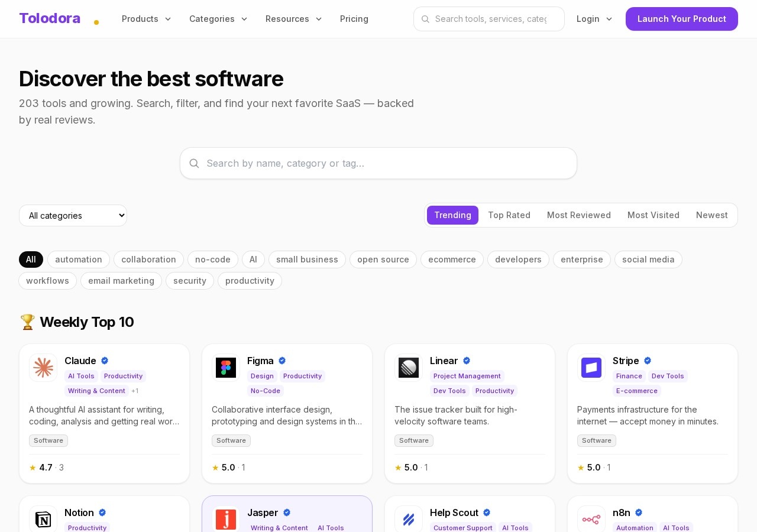The width and height of the screenshot is (757, 532).
Task: Toggle the developers tag filter
Action: point(518,259)
